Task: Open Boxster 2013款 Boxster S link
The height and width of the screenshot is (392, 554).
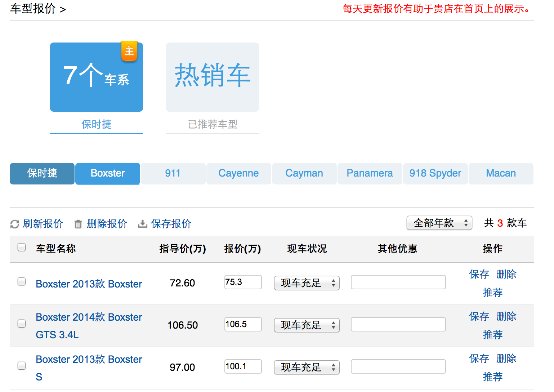Action: point(89,368)
